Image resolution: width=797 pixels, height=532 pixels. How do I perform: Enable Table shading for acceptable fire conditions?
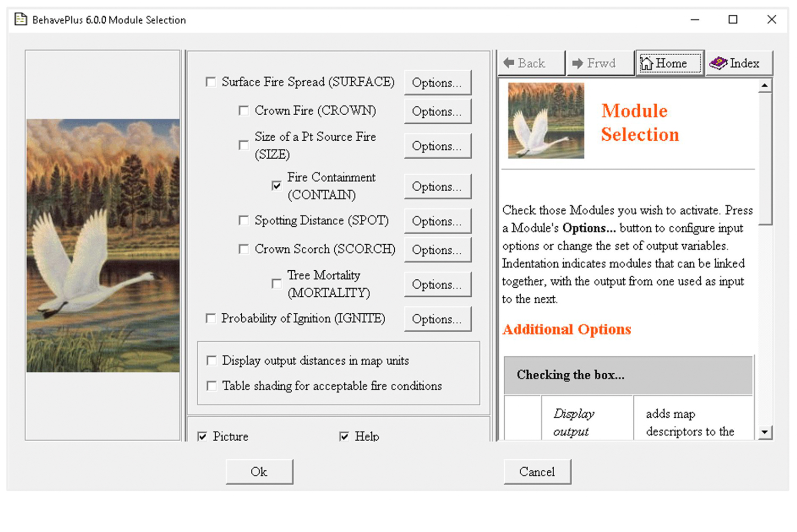(x=211, y=385)
